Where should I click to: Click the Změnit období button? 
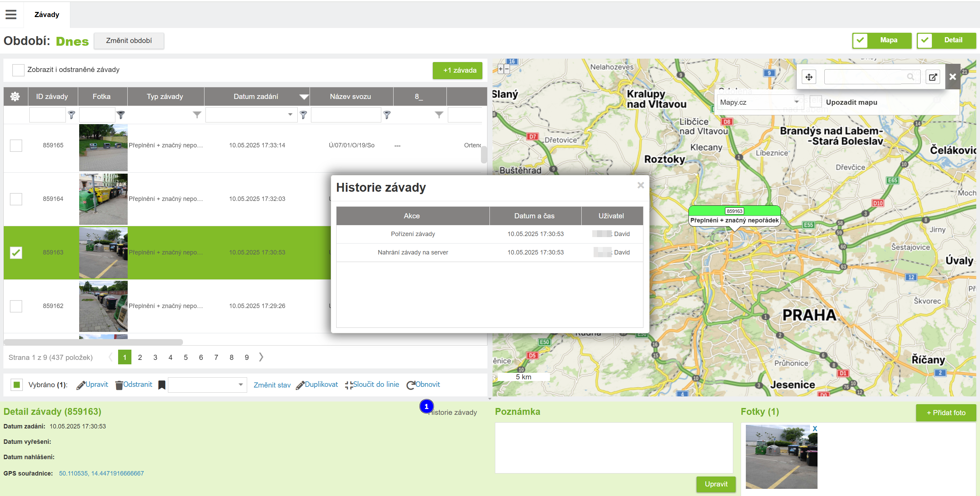(x=129, y=41)
